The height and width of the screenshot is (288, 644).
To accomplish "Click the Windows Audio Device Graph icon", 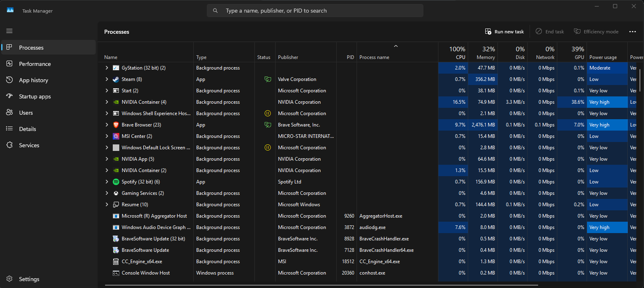I will 116,227.
